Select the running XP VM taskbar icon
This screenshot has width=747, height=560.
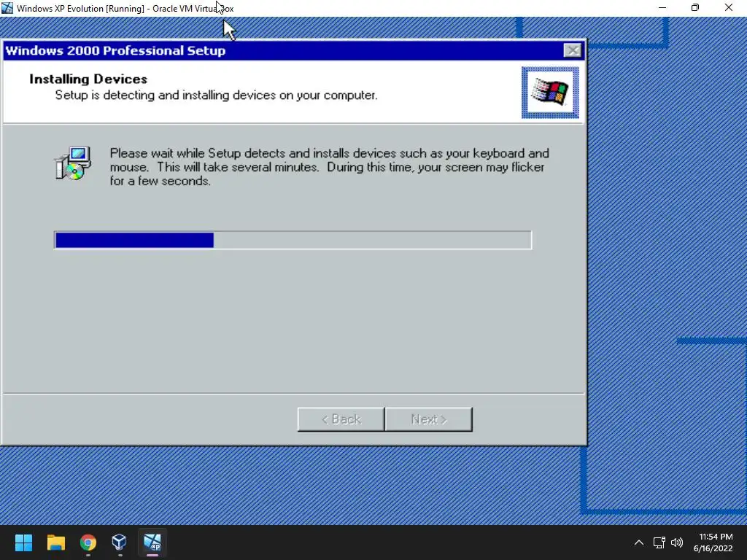pos(152,542)
